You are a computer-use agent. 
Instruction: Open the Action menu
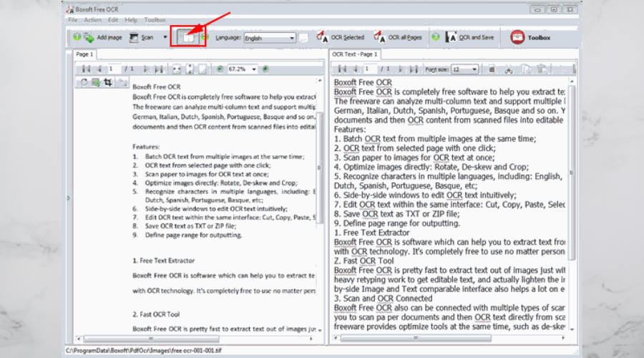(x=92, y=20)
